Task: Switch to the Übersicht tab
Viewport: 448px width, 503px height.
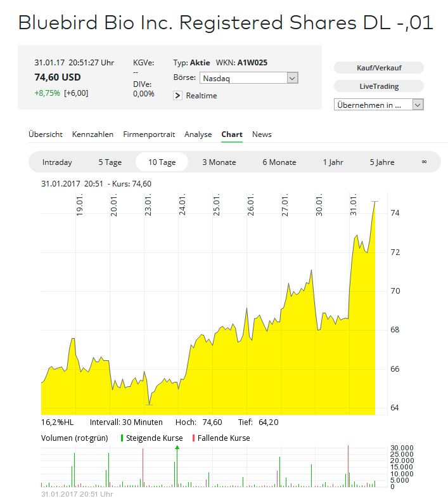Action: coord(46,134)
